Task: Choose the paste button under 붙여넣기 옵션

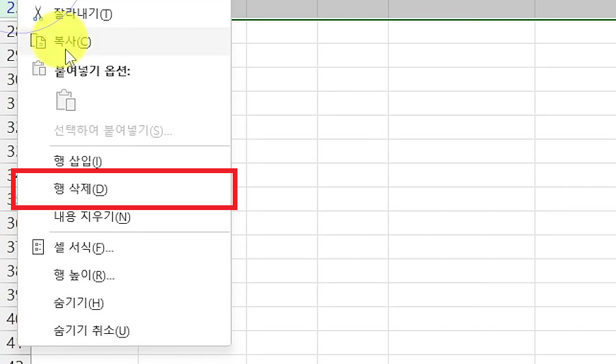Action: click(x=66, y=100)
